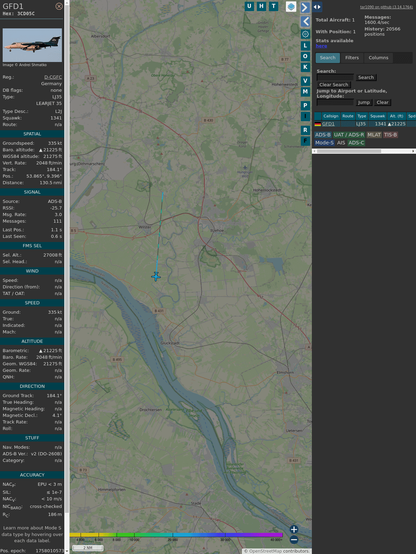Close the GFD1 aircraft info panel
Image resolution: width=416 pixels, height=554 pixels.
(59, 6)
